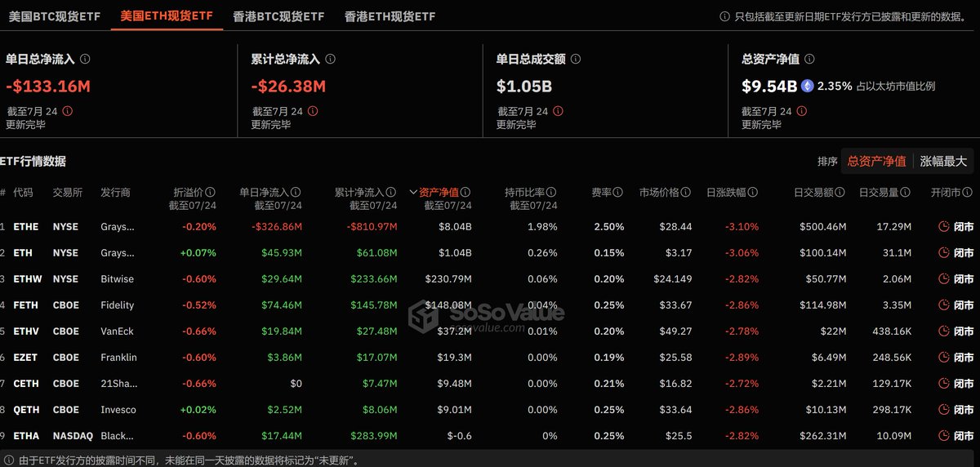Sort table by 日交易额 header

813,193
